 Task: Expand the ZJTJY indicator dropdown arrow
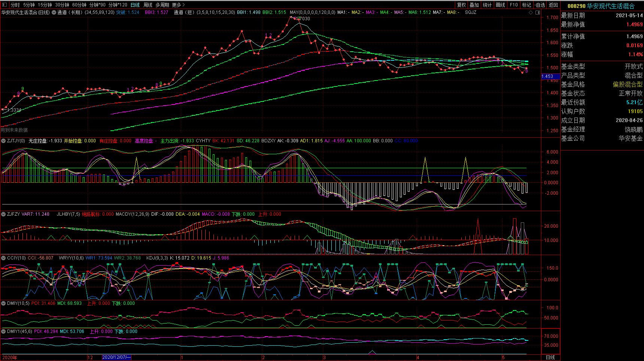tap(4, 141)
